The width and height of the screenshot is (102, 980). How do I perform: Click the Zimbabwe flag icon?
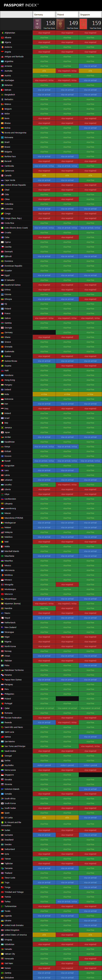click(x=2, y=977)
